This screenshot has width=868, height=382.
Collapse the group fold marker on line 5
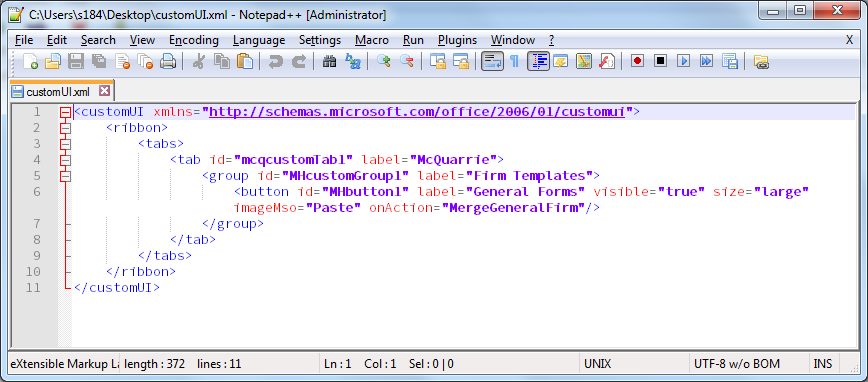point(65,177)
